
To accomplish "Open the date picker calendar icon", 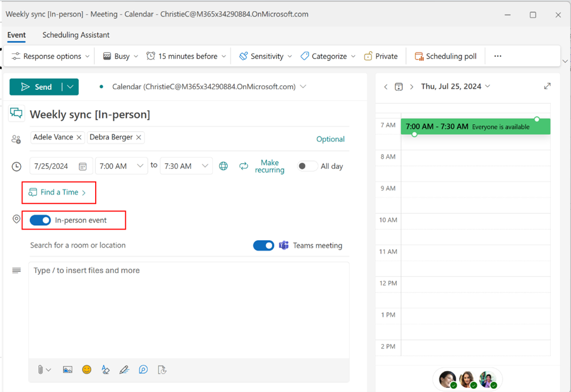I will [x=83, y=166].
